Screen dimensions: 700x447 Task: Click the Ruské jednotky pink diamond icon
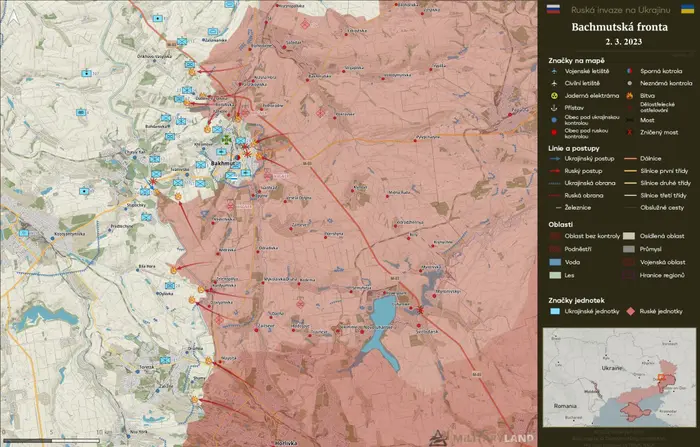[630, 311]
